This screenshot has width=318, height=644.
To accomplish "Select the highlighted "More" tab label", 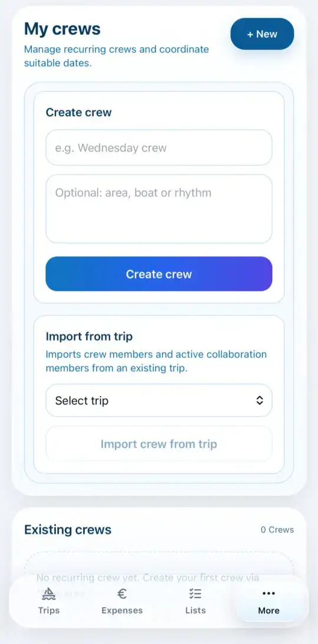I will point(269,611).
